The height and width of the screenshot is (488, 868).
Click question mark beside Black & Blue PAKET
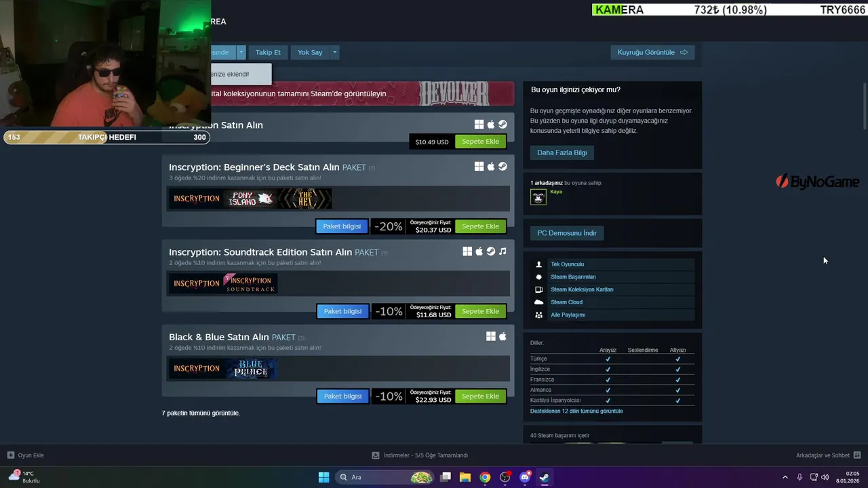(x=301, y=338)
